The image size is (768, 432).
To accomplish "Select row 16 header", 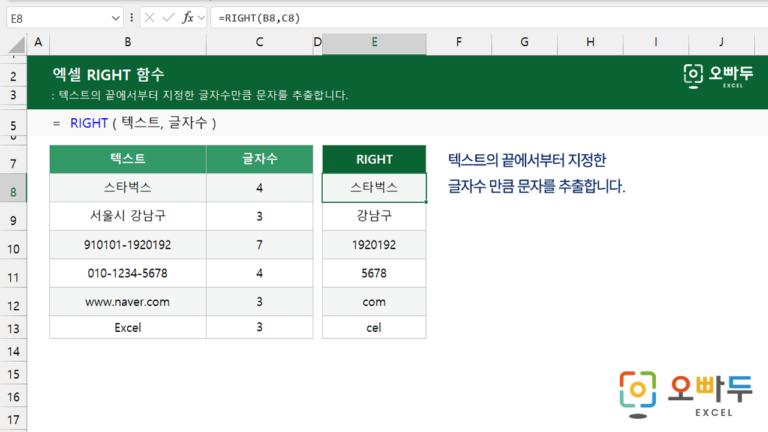I will (x=13, y=397).
